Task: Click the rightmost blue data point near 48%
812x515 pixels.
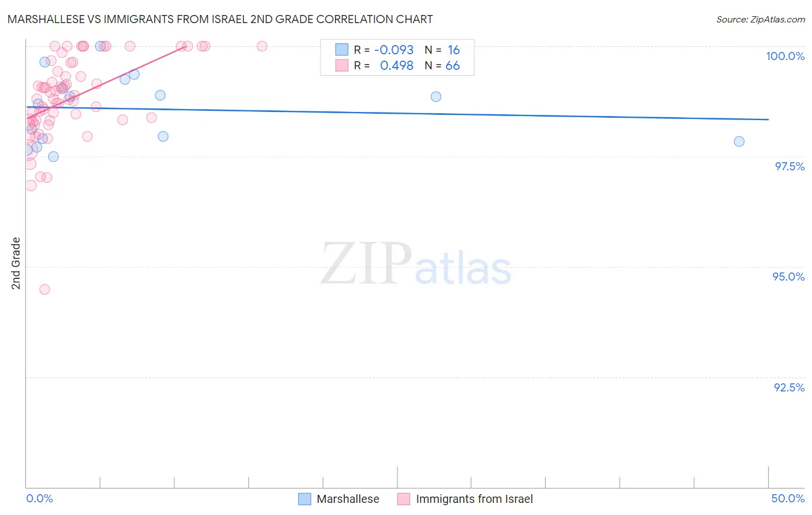Action: point(739,141)
